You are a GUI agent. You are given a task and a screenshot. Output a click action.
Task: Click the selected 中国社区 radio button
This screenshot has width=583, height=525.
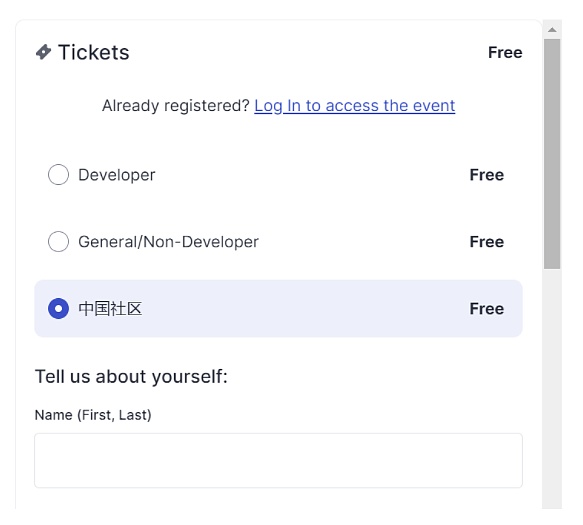(58, 309)
